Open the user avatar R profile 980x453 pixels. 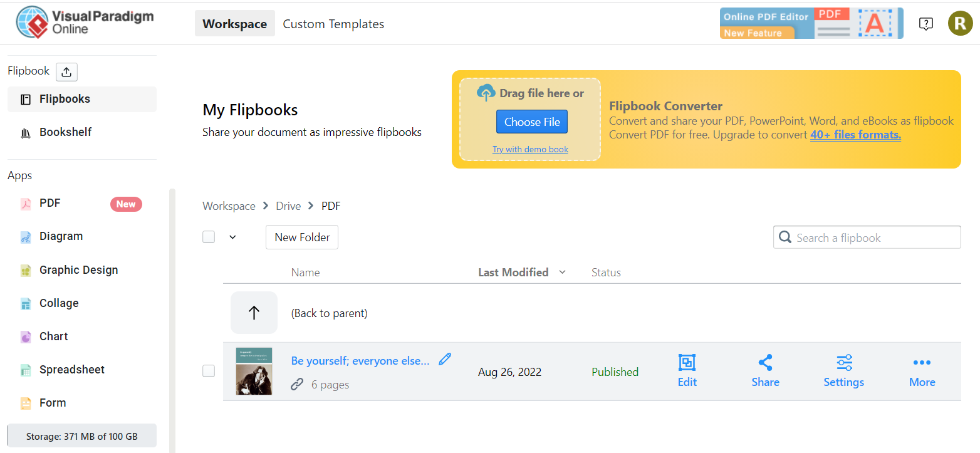coord(960,23)
